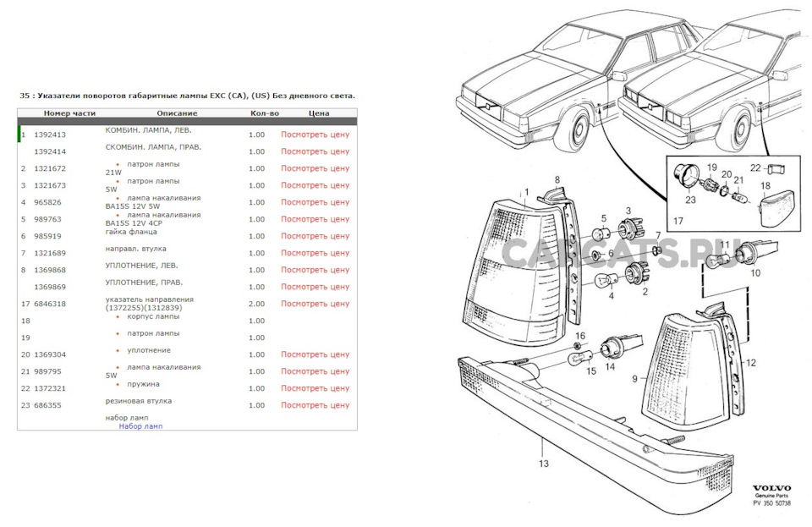Select part number 6846318 text
The image size is (812, 527).
[x=50, y=304]
